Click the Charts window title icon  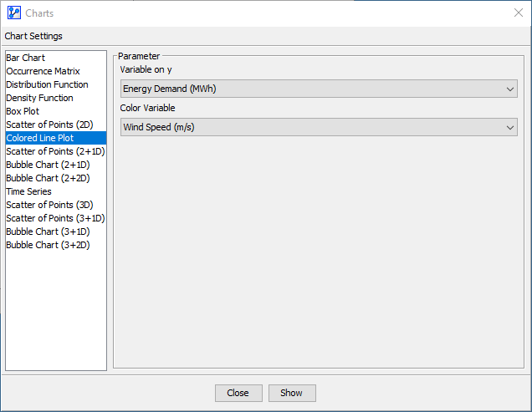click(13, 13)
